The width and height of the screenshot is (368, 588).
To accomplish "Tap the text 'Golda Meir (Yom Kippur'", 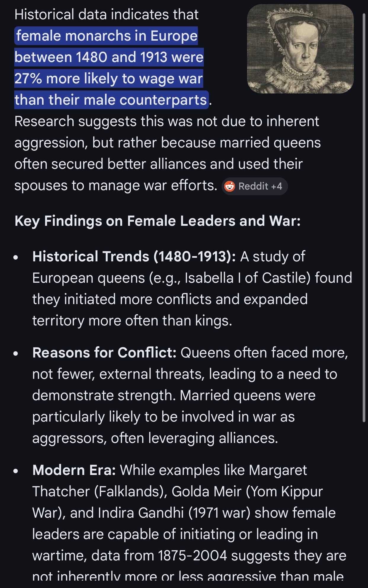I will pos(247,492).
